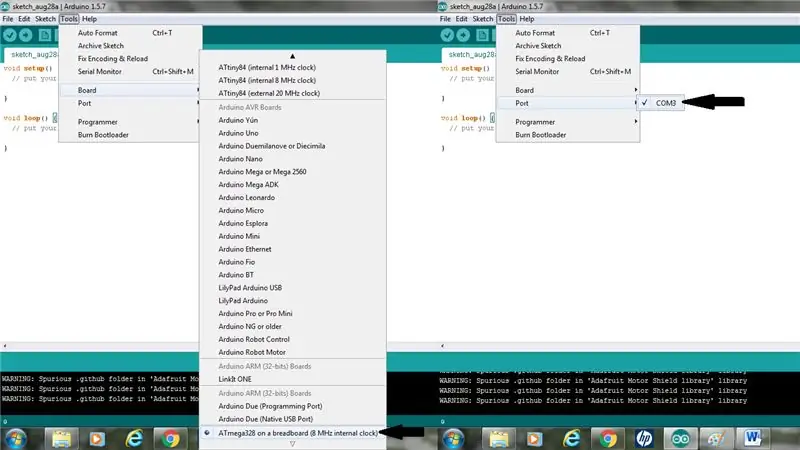Screen dimensions: 800x450
Task: Open Serial Monitor from right Tools menu
Action: click(567, 71)
